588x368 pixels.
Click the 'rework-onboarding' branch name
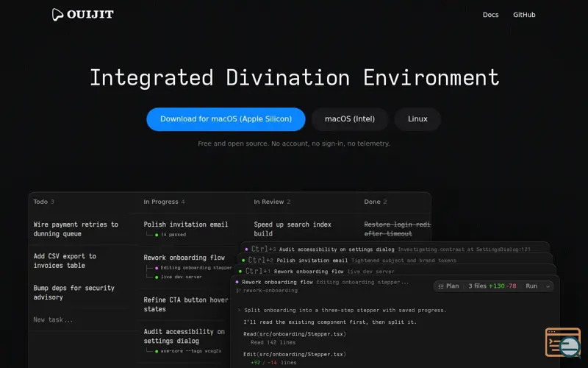[x=270, y=291]
